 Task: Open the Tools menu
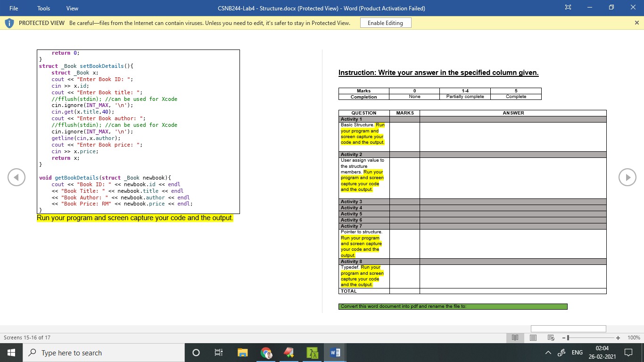tap(43, 8)
